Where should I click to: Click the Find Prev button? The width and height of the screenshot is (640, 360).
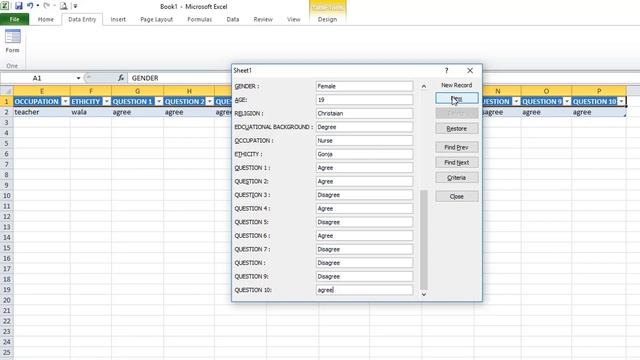(457, 147)
